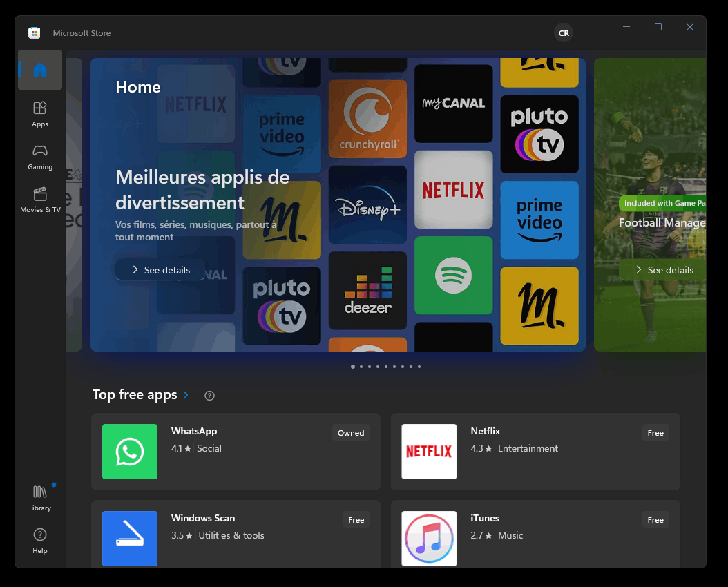This screenshot has height=587, width=728.
Task: Select the last carousel page dot
Action: pos(419,367)
